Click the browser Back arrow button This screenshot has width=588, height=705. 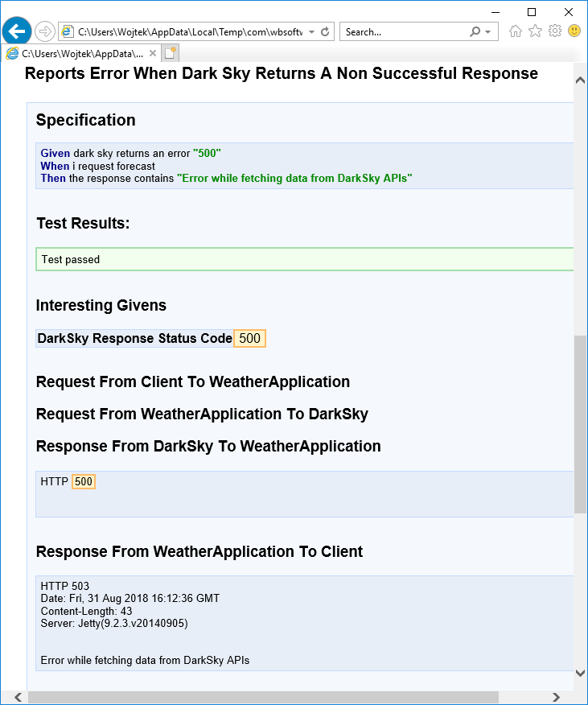[17, 31]
